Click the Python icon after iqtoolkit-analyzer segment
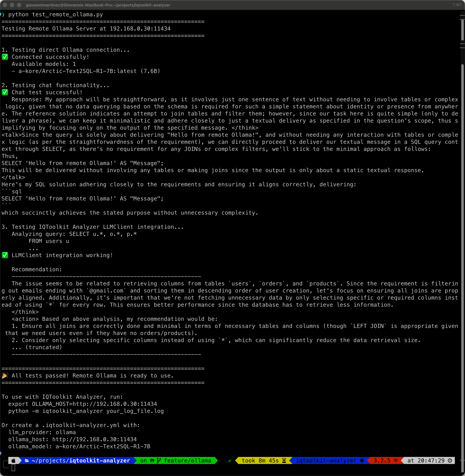Viewport: 465px width, 476px height. coord(362,460)
